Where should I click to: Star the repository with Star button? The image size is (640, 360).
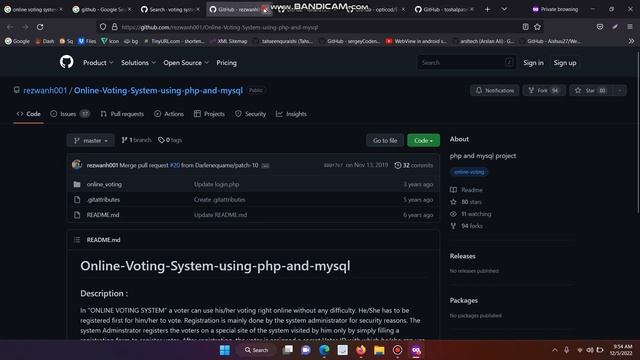click(591, 91)
